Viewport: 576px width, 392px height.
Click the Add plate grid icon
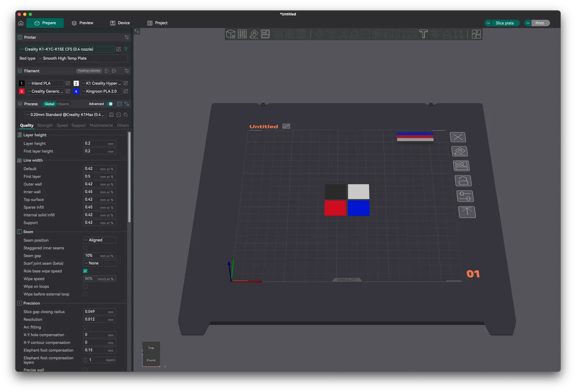[x=242, y=34]
